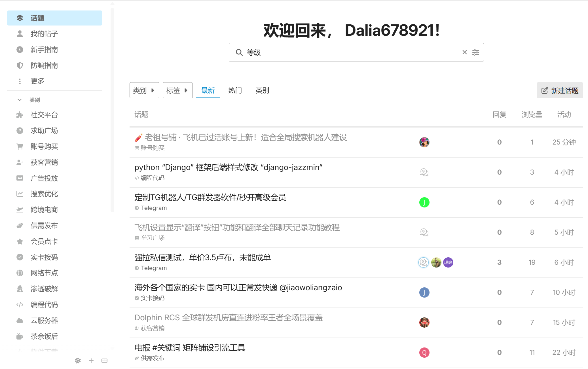Click the 新建话题 button

click(560, 90)
